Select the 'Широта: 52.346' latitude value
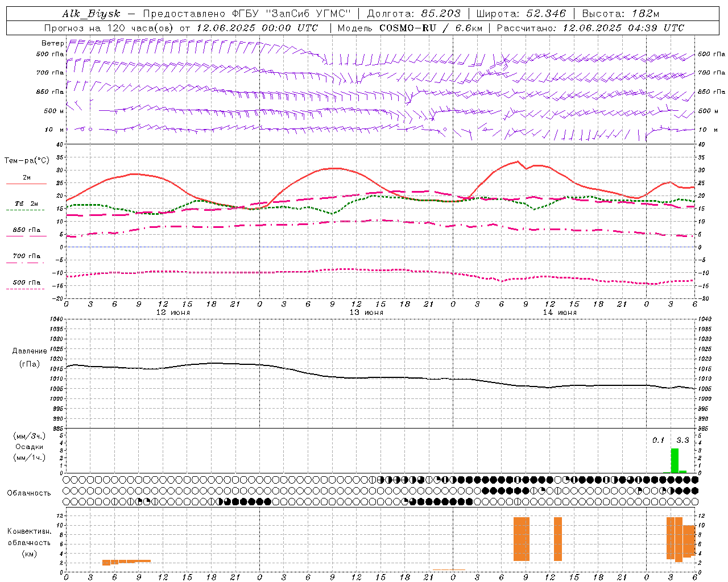 point(521,14)
